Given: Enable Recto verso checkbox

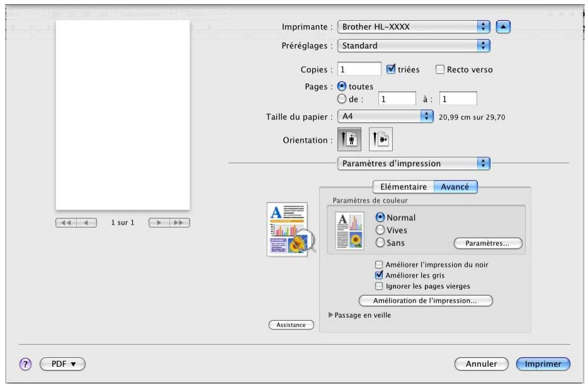Looking at the screenshot, I should pyautogui.click(x=440, y=69).
